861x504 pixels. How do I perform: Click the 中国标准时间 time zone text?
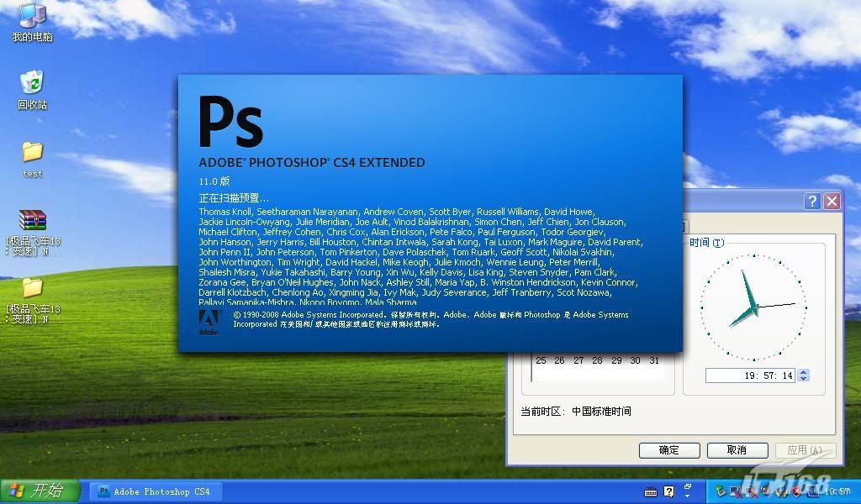point(602,412)
